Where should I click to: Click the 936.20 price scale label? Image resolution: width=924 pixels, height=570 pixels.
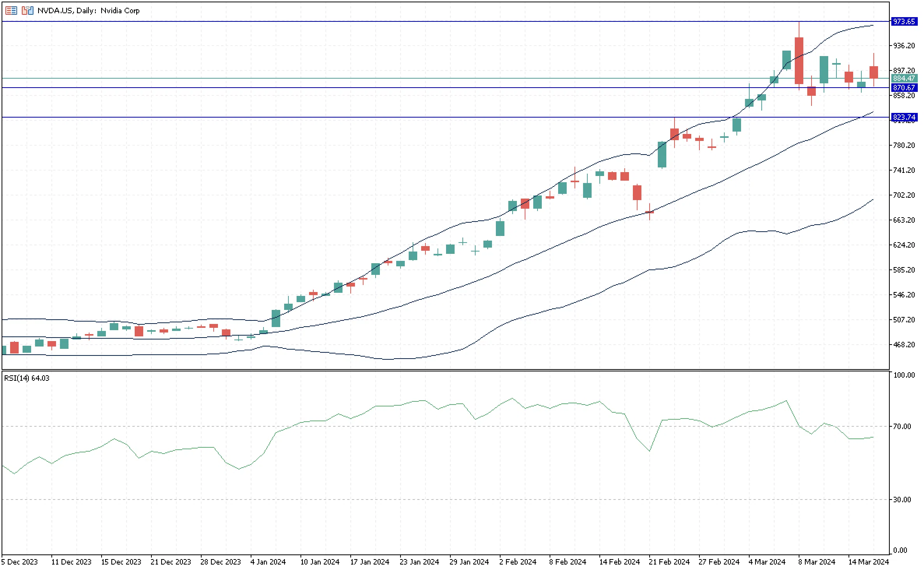pyautogui.click(x=904, y=46)
